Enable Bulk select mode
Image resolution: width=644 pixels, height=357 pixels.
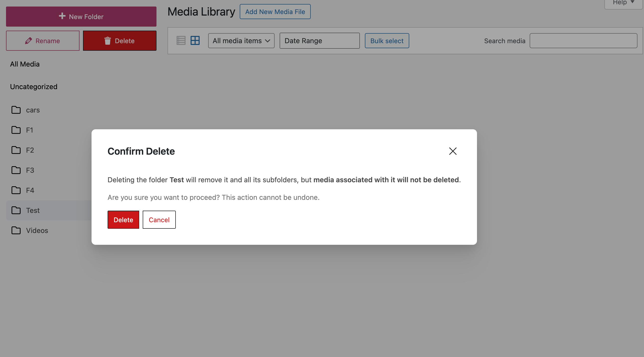pos(387,41)
